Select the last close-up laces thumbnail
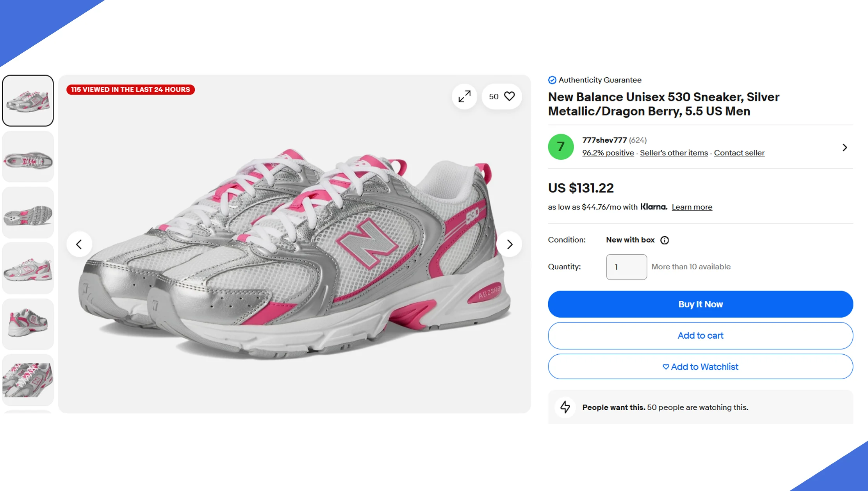 (x=28, y=380)
